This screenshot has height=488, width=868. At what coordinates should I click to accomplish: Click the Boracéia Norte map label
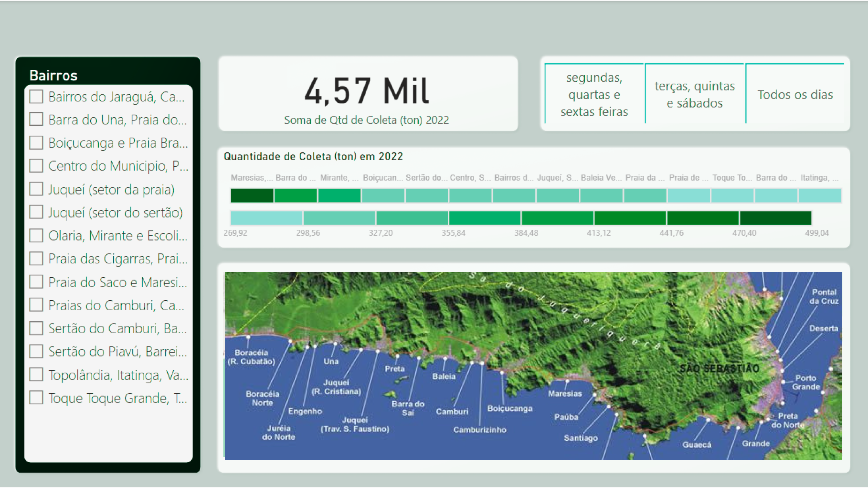click(262, 398)
